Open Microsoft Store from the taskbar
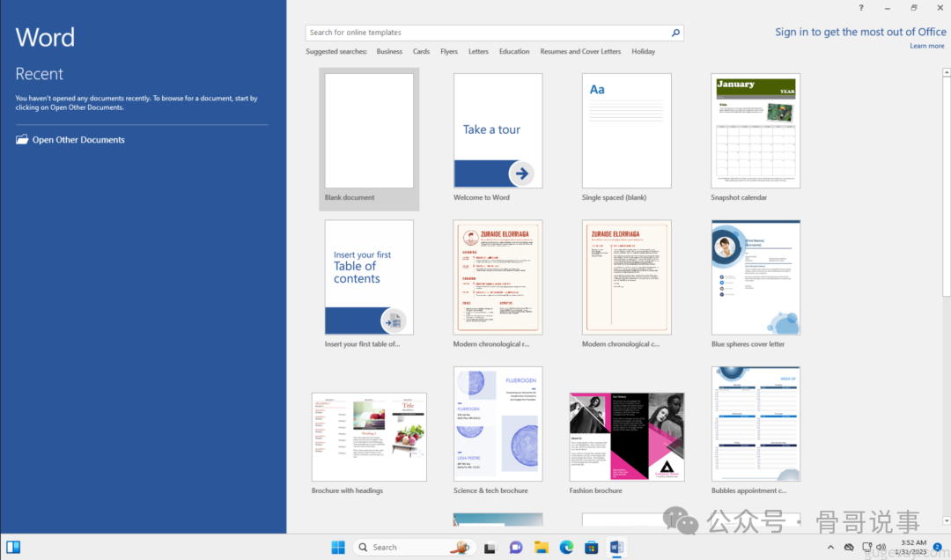 click(592, 548)
